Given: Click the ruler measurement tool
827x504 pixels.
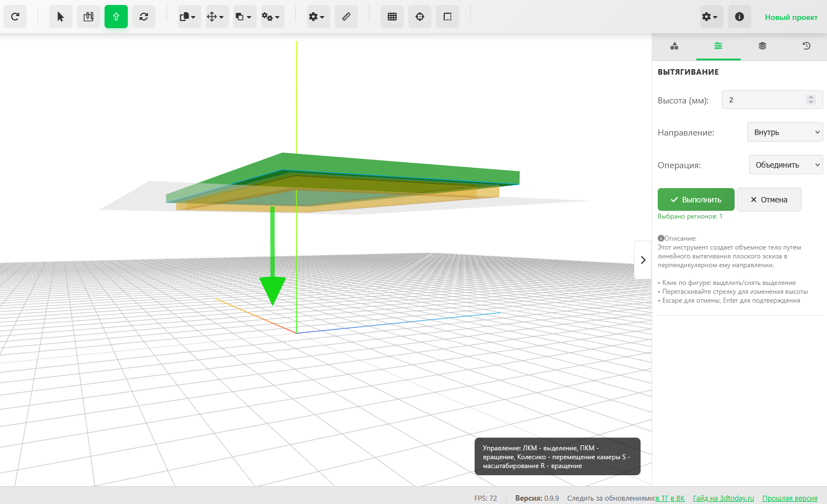Looking at the screenshot, I should [x=346, y=17].
